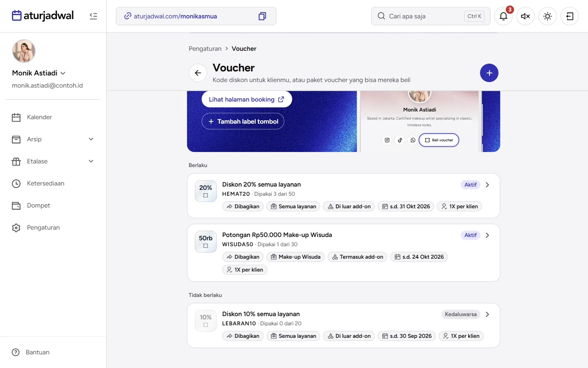Expand the Etalase chevron
Screen dimensions: 588x368
[91, 161]
